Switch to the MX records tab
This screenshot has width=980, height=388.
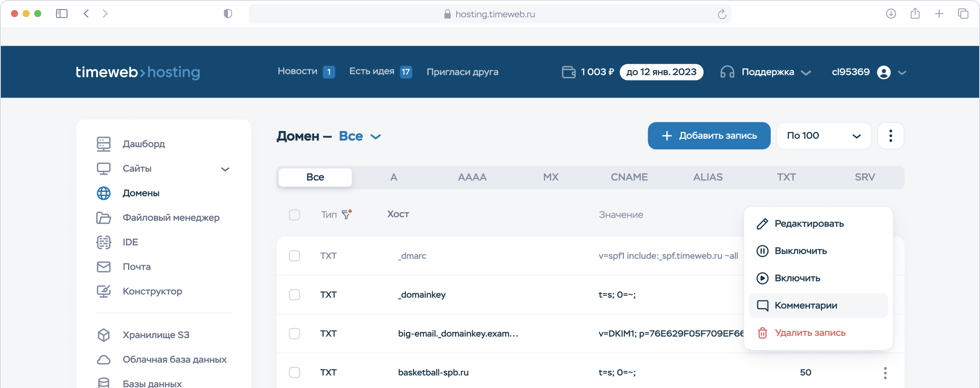551,177
